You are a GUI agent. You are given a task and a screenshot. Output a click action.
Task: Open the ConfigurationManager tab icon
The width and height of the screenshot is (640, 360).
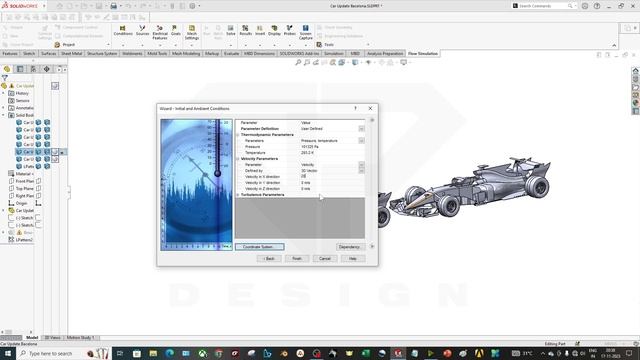(33, 69)
